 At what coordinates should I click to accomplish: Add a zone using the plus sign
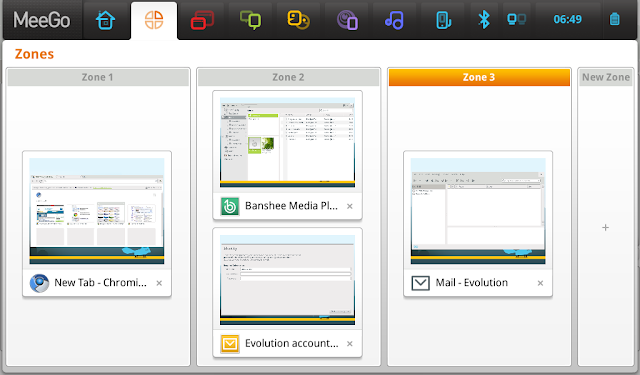click(x=606, y=227)
